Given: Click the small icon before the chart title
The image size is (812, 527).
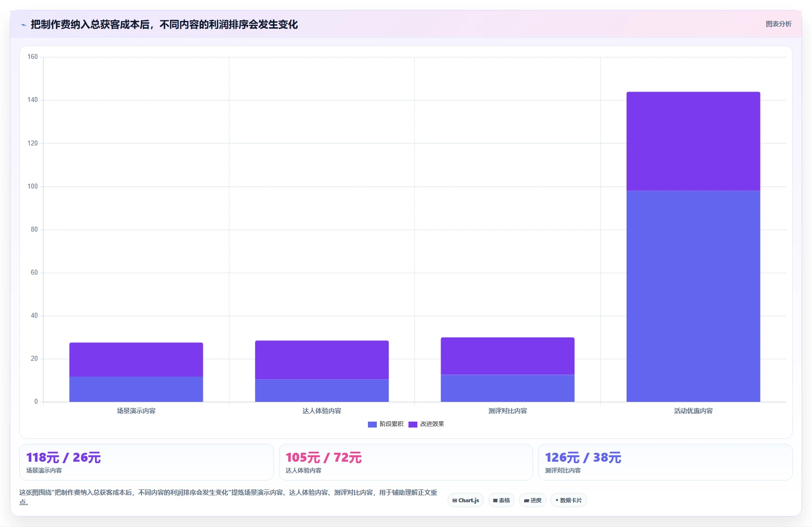Looking at the screenshot, I should coord(23,25).
